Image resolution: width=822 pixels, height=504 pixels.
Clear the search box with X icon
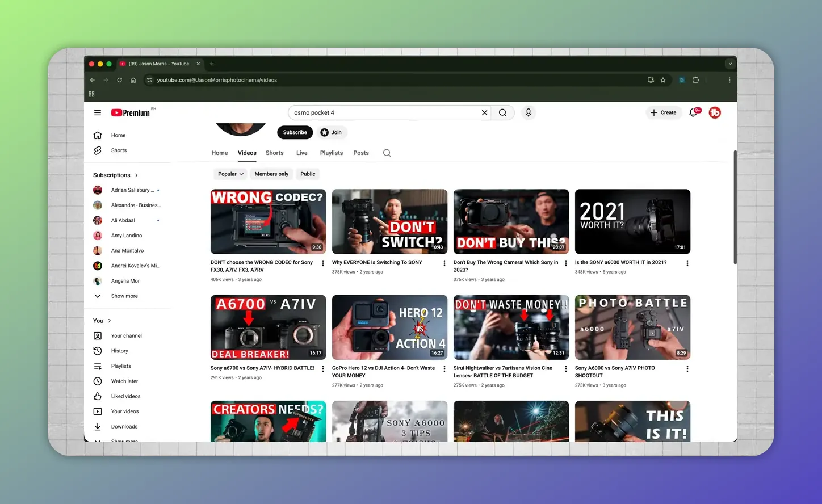(484, 112)
